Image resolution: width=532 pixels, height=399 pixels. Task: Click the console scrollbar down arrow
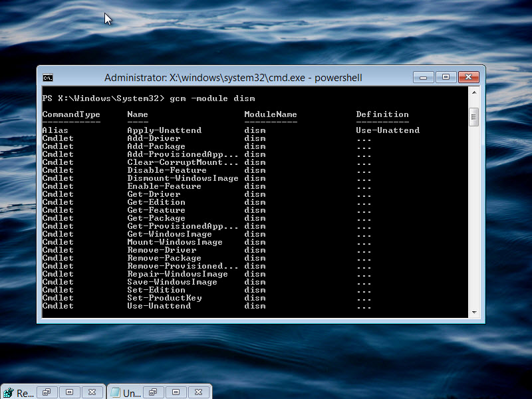click(474, 311)
